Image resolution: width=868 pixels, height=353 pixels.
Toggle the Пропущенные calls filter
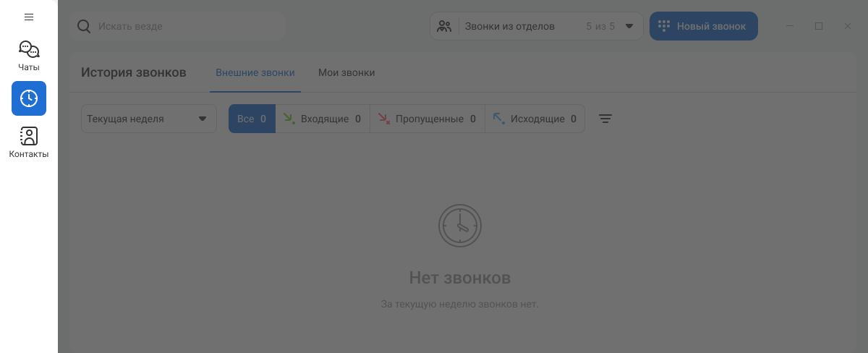[427, 119]
